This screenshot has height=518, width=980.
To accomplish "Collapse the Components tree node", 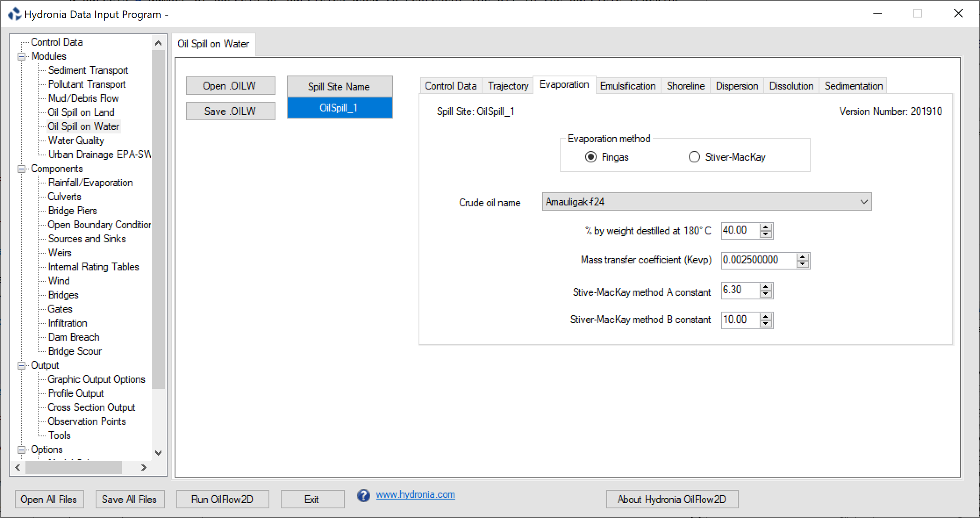I will coord(21,169).
